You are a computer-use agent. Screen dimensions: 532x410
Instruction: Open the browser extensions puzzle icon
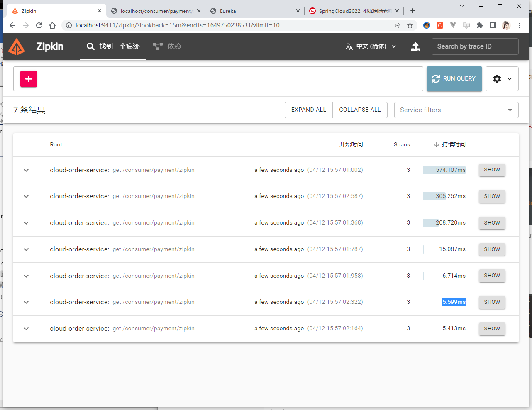tap(480, 25)
